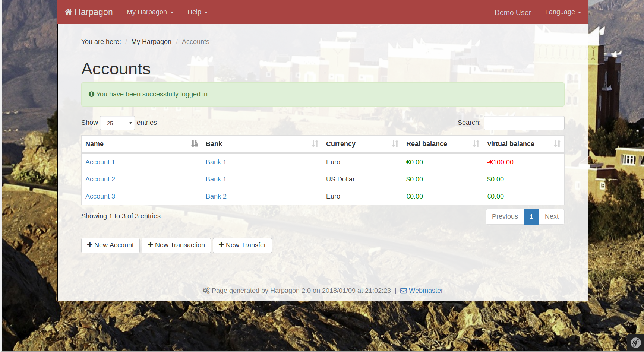Select page 1 in the pagination control
This screenshot has width=644, height=352.
coord(531,216)
